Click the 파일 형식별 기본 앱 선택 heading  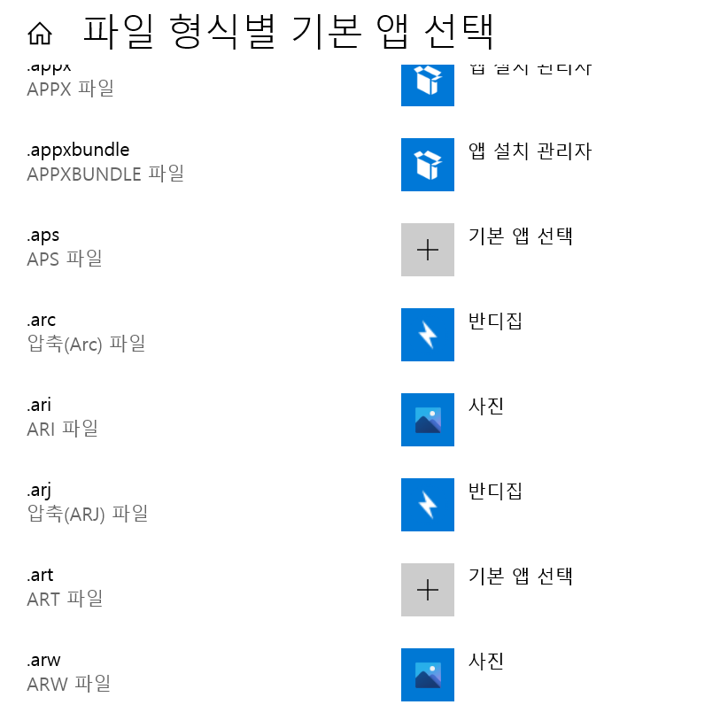pyautogui.click(x=288, y=32)
